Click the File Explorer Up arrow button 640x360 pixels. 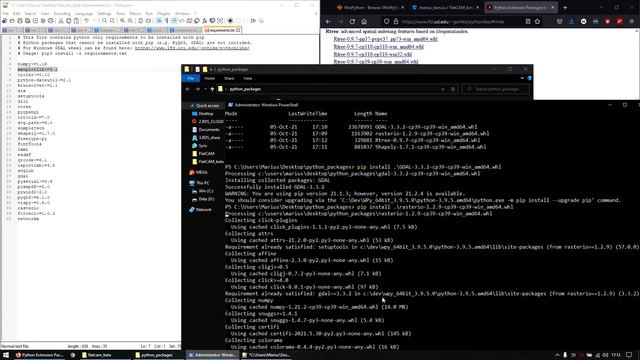pyautogui.click(x=212, y=89)
